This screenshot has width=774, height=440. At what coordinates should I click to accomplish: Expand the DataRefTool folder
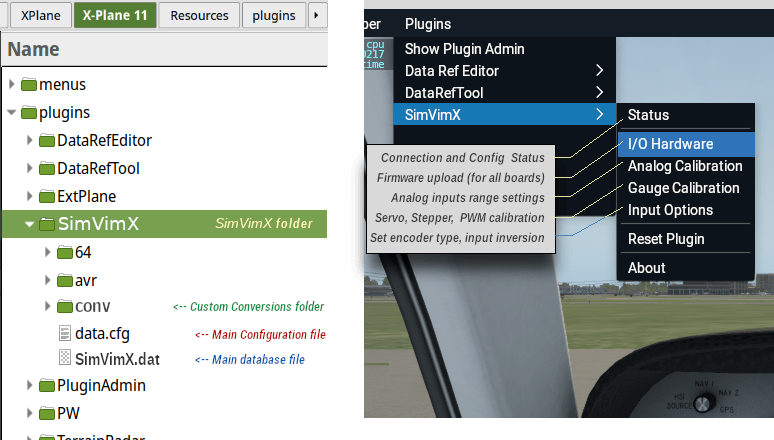30,168
